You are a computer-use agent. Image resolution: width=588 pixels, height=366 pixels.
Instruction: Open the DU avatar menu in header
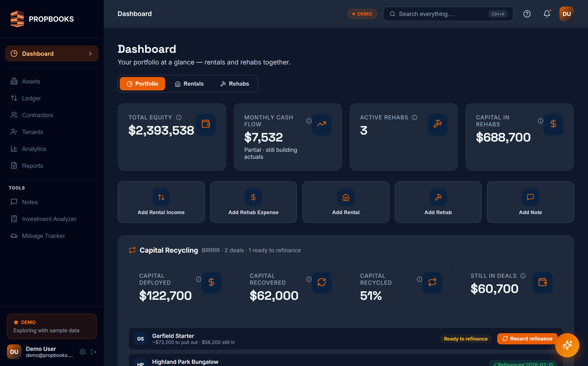click(x=566, y=14)
